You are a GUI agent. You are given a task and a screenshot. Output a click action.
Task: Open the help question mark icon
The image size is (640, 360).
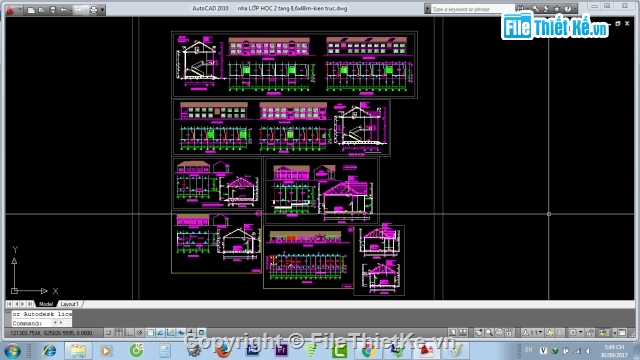[568, 9]
